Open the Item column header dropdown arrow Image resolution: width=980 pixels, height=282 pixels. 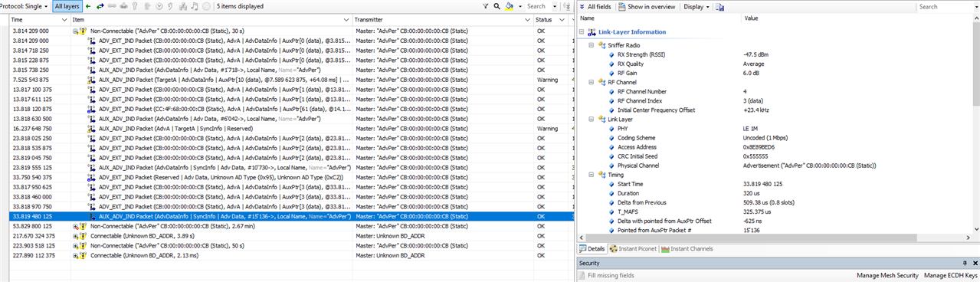pos(346,20)
